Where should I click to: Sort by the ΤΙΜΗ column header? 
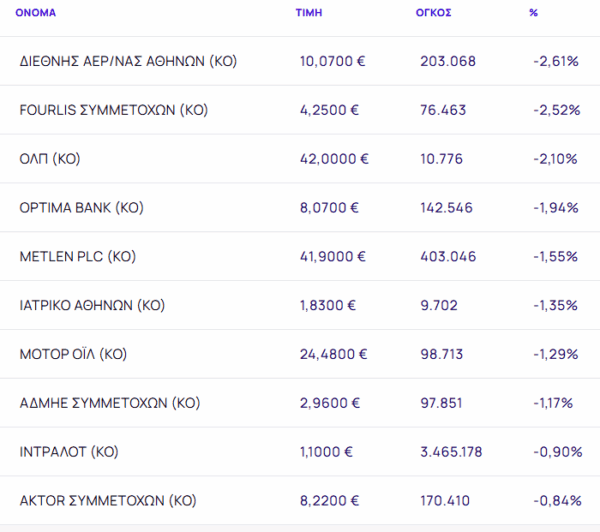pos(308,14)
